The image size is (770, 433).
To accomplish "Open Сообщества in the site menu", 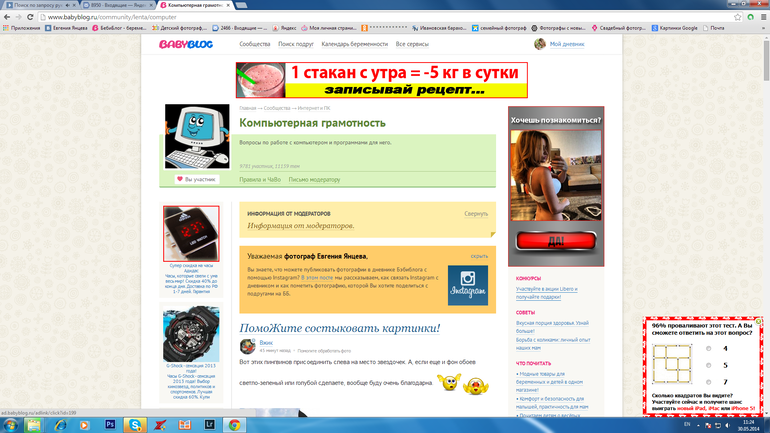I will pos(254,44).
